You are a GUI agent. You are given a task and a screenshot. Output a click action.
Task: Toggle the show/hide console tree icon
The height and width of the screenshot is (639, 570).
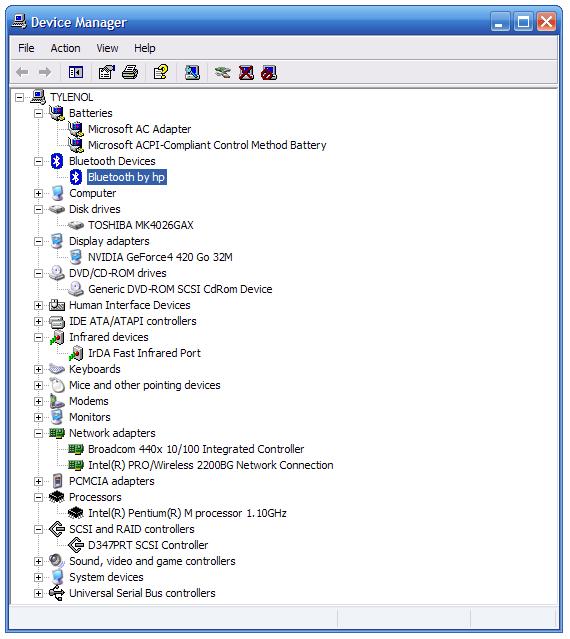pos(76,73)
